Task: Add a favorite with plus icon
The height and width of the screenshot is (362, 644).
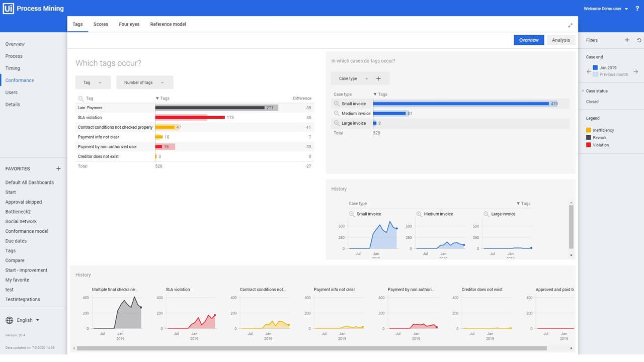Action: [58, 169]
